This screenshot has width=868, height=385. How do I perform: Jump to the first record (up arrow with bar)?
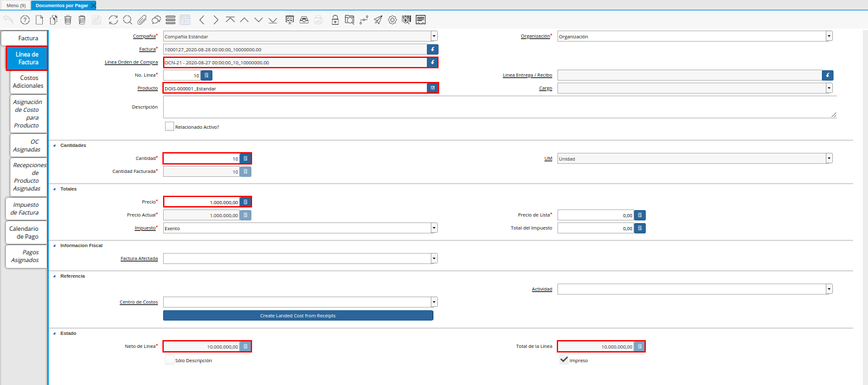pos(230,20)
